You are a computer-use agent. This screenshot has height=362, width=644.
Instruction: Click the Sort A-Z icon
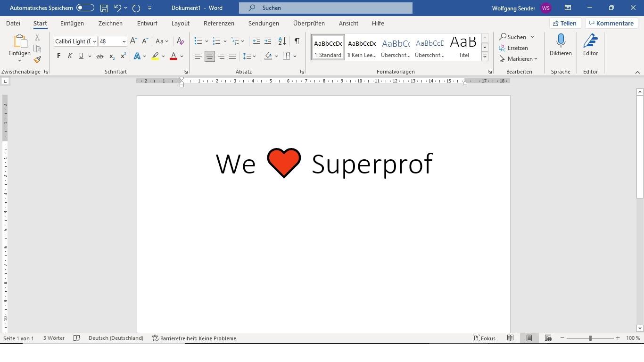[x=282, y=41]
